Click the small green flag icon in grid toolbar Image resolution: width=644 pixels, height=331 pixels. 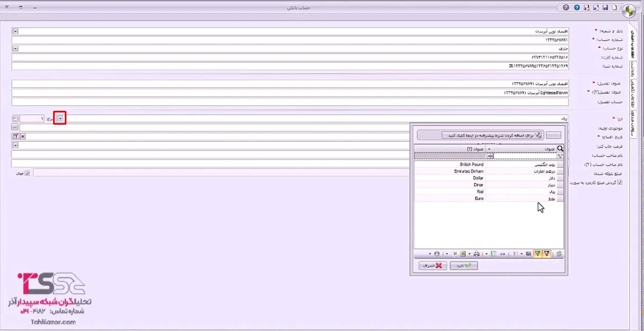(x=455, y=254)
